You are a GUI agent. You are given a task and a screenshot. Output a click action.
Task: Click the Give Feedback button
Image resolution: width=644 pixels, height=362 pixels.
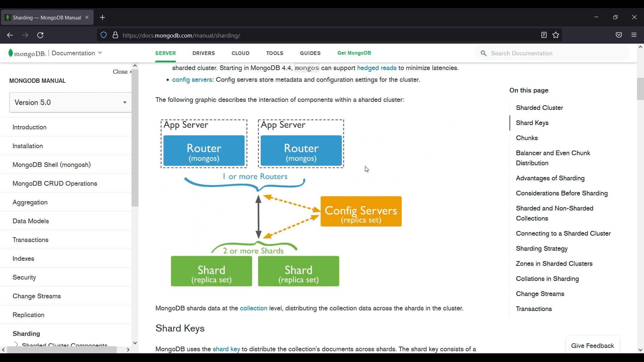(592, 346)
